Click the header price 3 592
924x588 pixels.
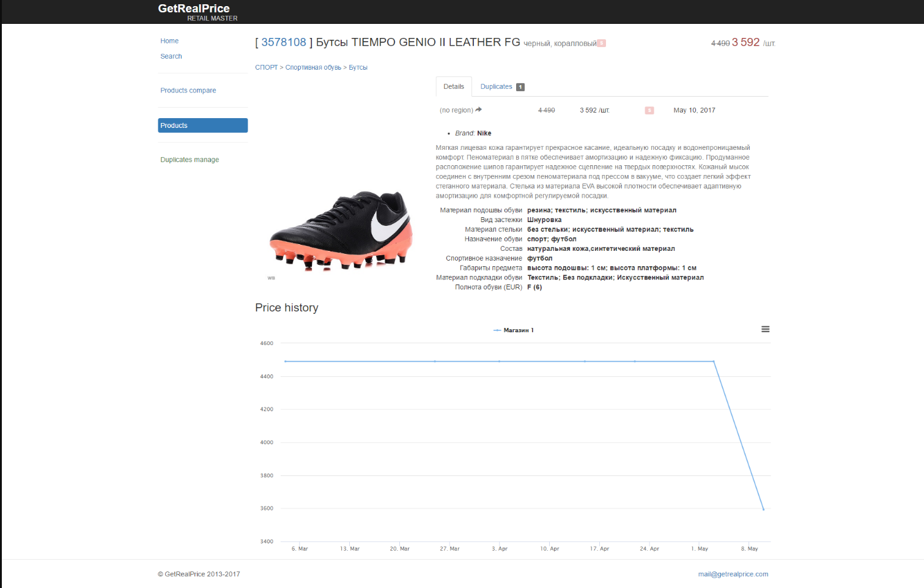tap(745, 42)
